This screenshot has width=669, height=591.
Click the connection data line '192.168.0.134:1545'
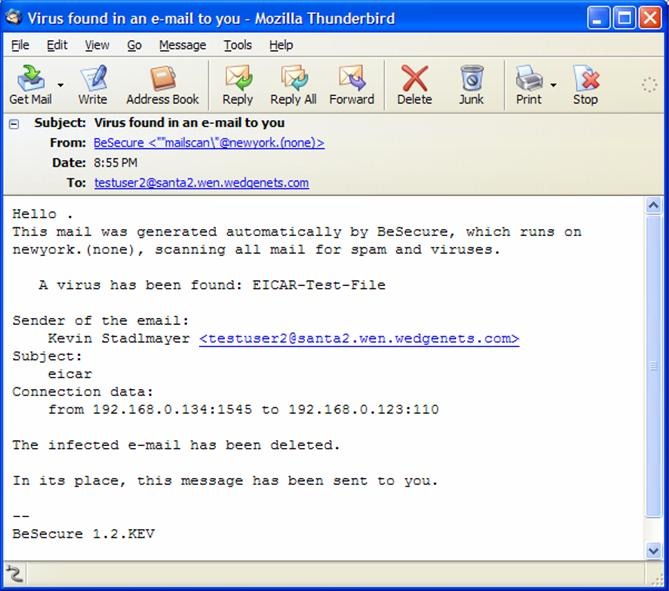[x=172, y=410]
